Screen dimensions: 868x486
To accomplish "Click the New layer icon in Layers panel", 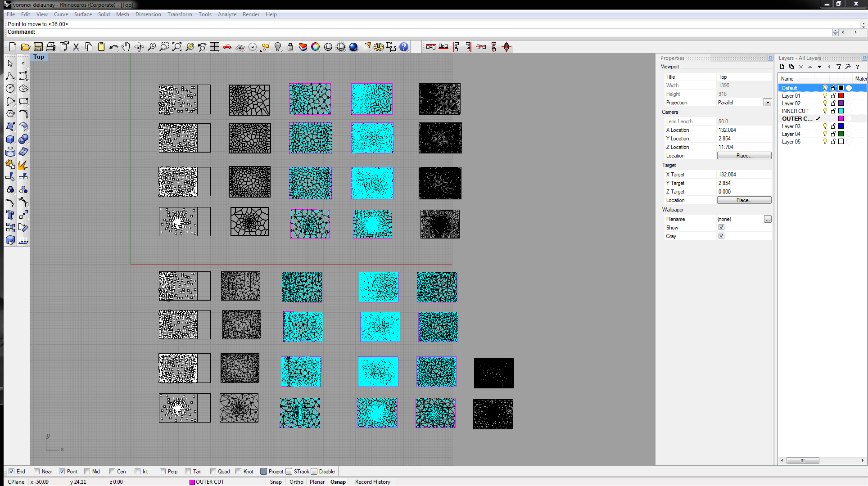I will tap(782, 67).
